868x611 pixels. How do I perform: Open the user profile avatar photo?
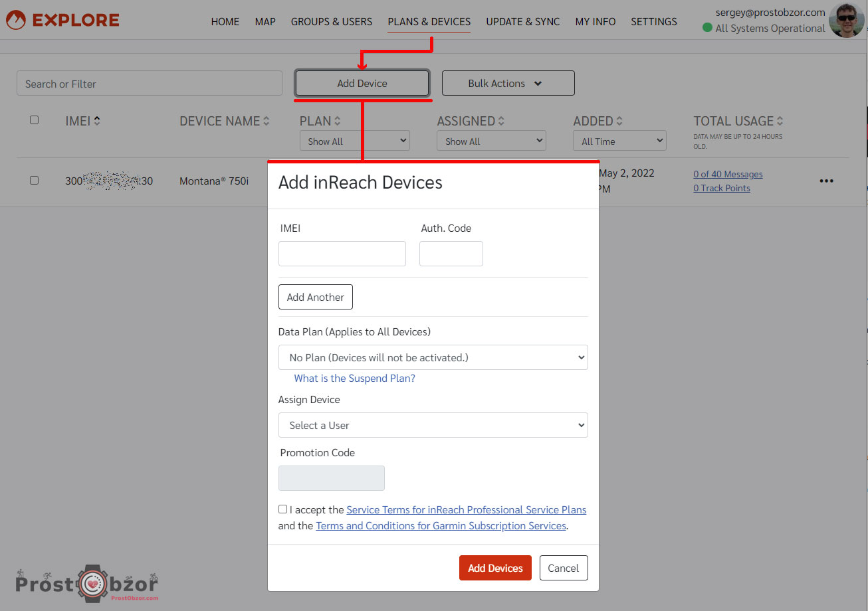[x=846, y=21]
